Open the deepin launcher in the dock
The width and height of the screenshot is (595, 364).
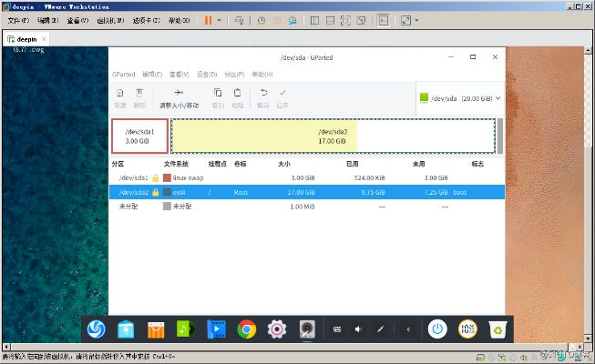tap(97, 329)
